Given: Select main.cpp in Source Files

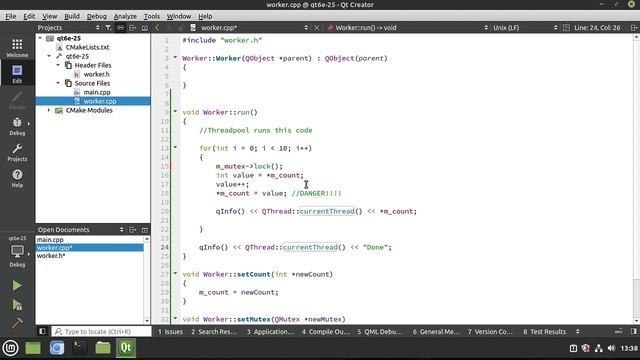Looking at the screenshot, I should (97, 92).
